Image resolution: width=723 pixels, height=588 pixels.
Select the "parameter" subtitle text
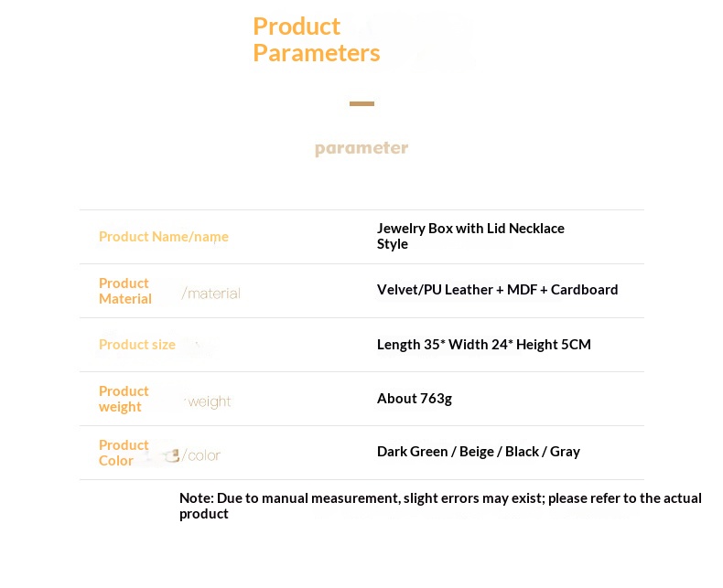pos(361,148)
